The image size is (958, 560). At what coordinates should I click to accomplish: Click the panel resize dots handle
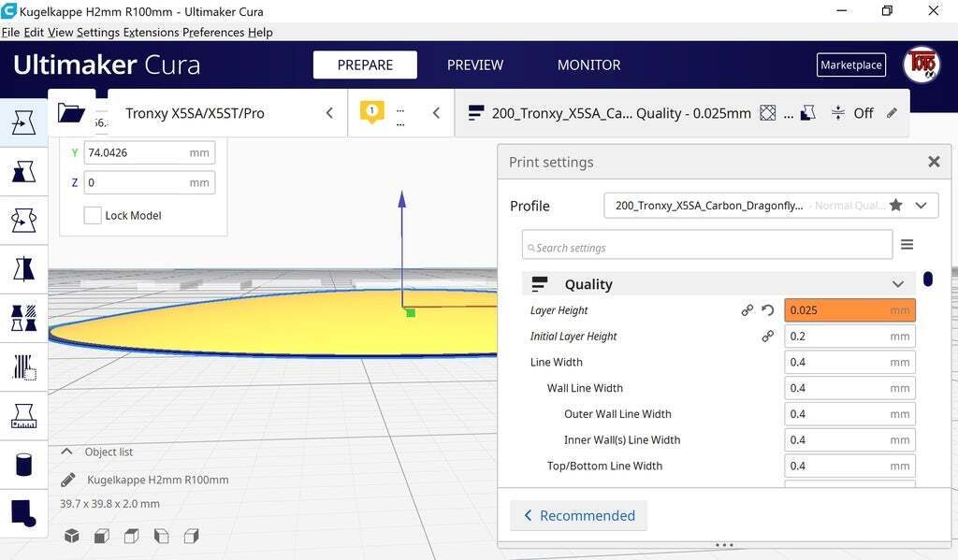[x=724, y=545]
